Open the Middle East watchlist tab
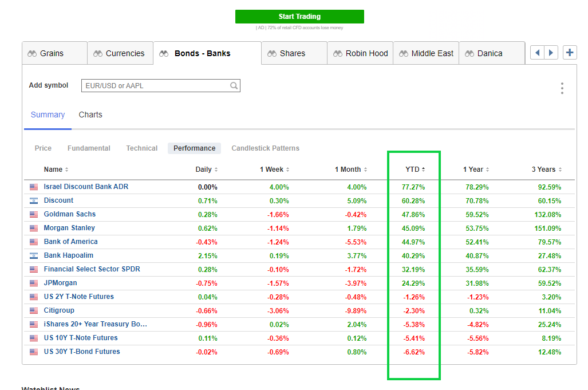The image size is (588, 390). pos(426,53)
